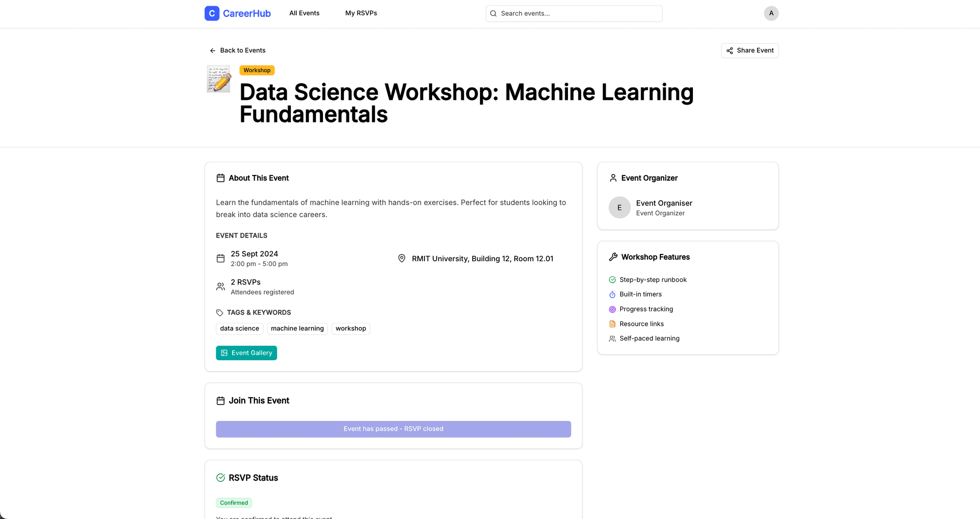
Task: Click the location pin icon
Action: point(401,258)
